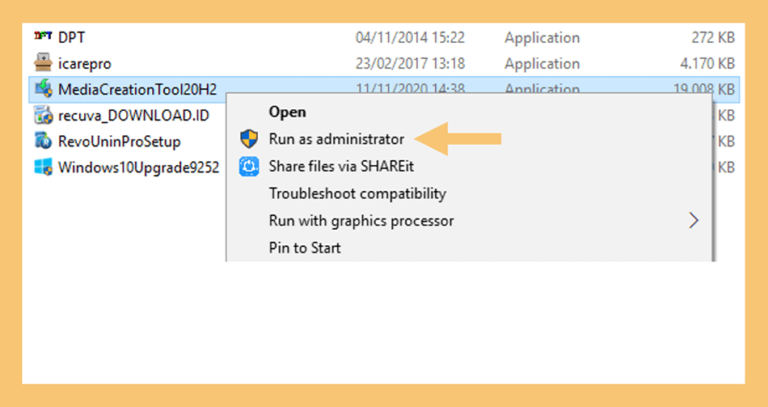Click the MediaCreationTool20H2 file icon
The image size is (768, 407).
43,89
